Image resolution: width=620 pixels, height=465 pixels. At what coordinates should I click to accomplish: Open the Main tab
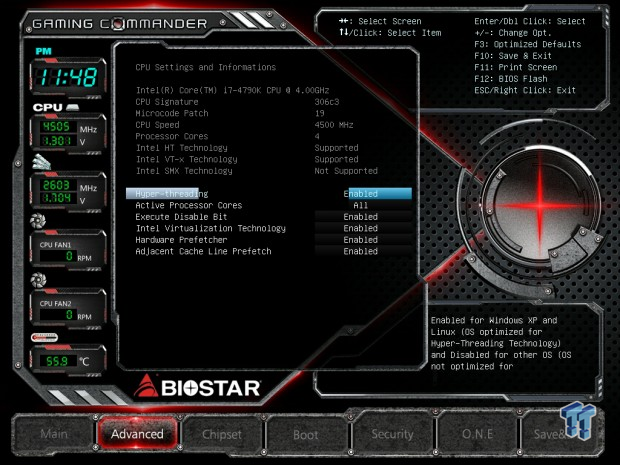point(54,434)
